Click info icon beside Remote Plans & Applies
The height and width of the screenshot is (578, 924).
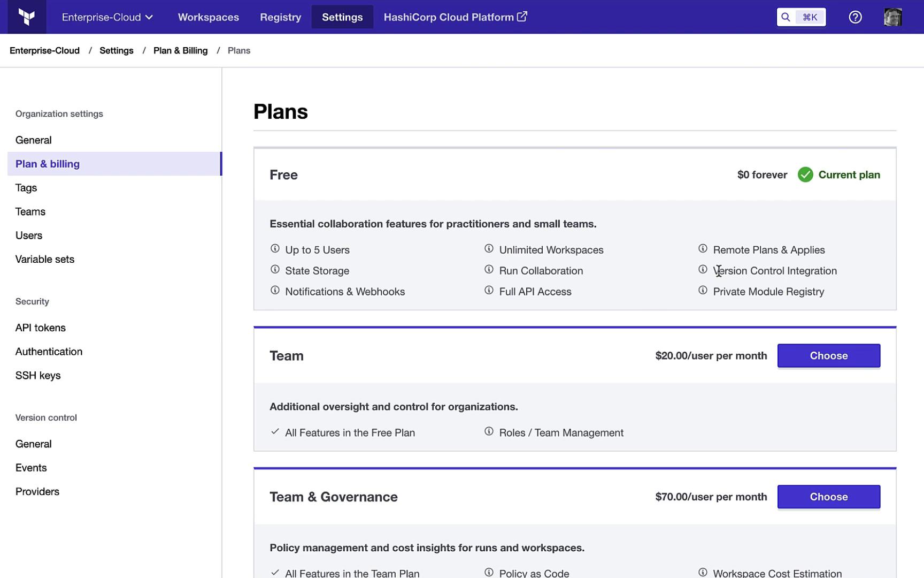pos(703,249)
